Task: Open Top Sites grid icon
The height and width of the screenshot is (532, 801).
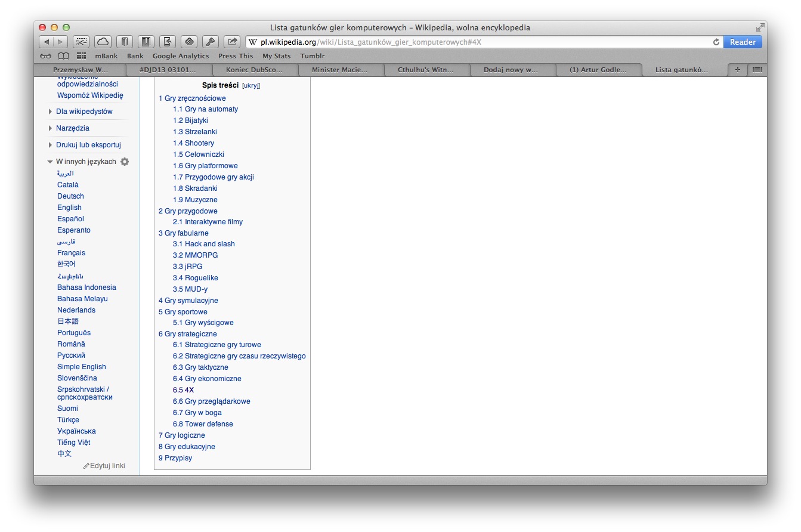Action: click(x=81, y=56)
